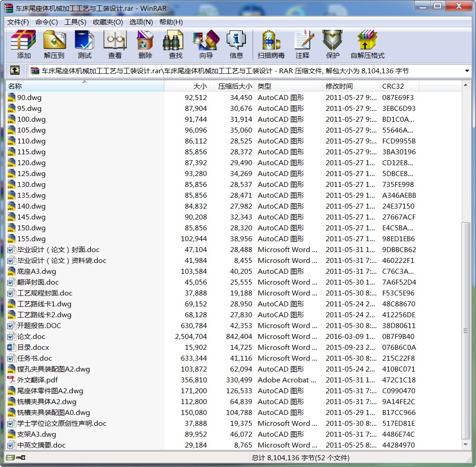The image size is (476, 467).
Task: Select the 任务书.doc file icon
Action: (11, 358)
